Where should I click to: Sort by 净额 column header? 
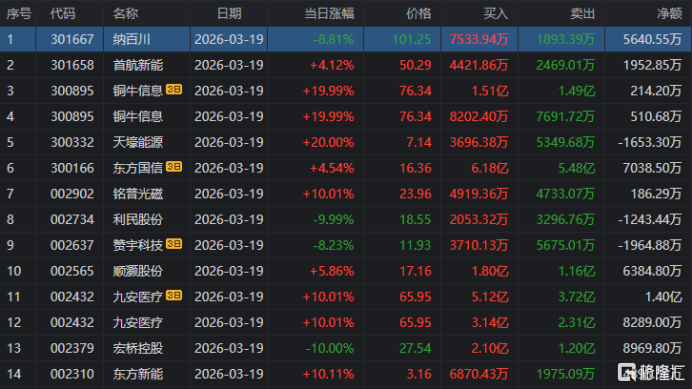click(x=669, y=13)
